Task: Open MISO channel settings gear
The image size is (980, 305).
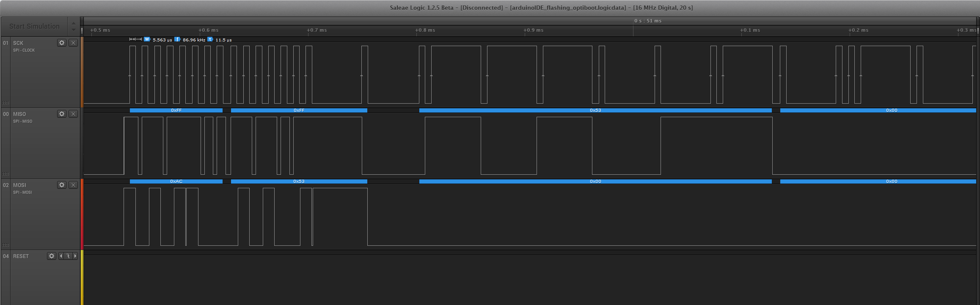Action: tap(62, 114)
